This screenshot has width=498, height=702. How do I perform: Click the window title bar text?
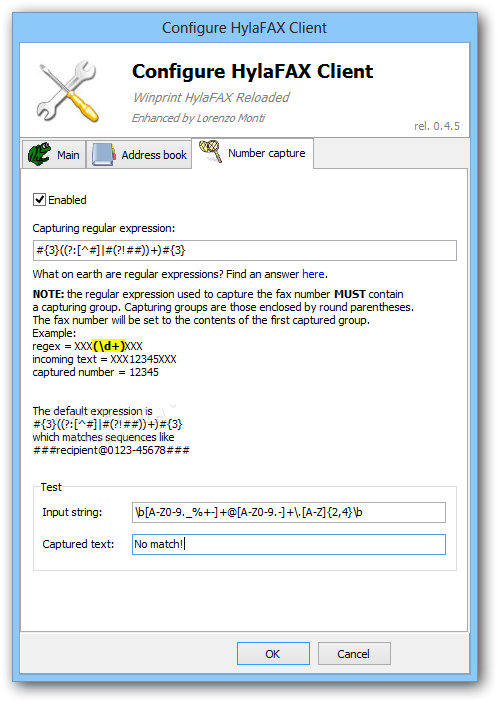[x=245, y=28]
